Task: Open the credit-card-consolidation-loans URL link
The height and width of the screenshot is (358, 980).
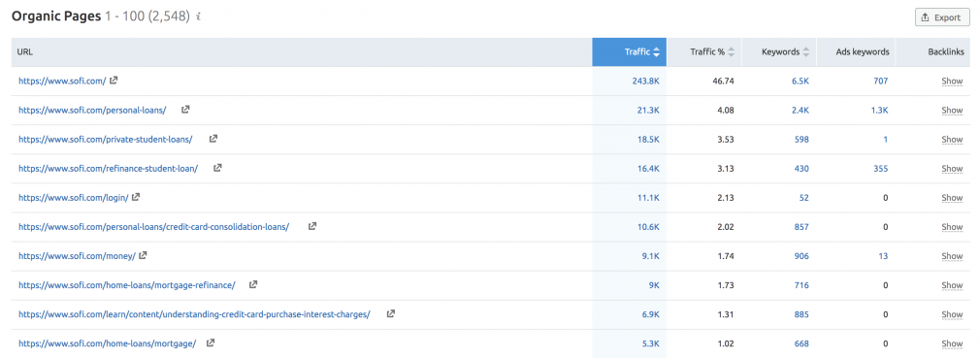Action: [x=153, y=227]
